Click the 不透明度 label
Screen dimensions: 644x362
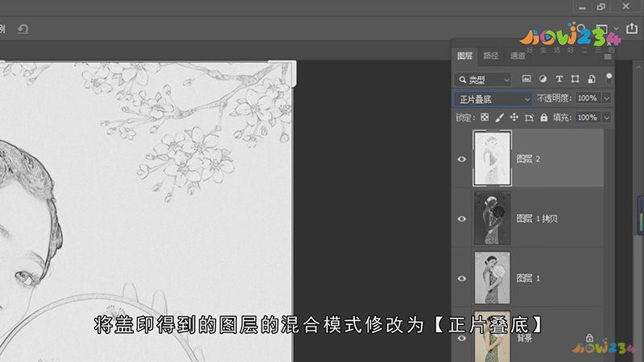coord(554,98)
